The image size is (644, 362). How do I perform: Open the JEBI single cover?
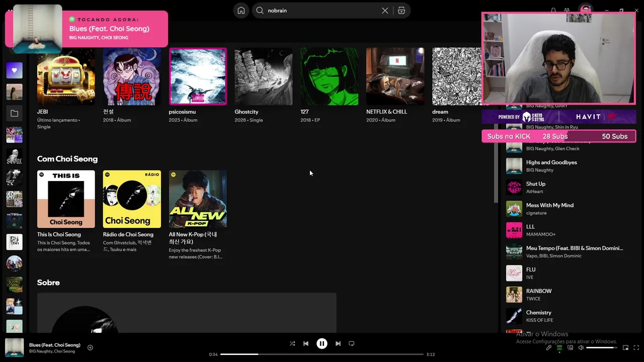66,76
